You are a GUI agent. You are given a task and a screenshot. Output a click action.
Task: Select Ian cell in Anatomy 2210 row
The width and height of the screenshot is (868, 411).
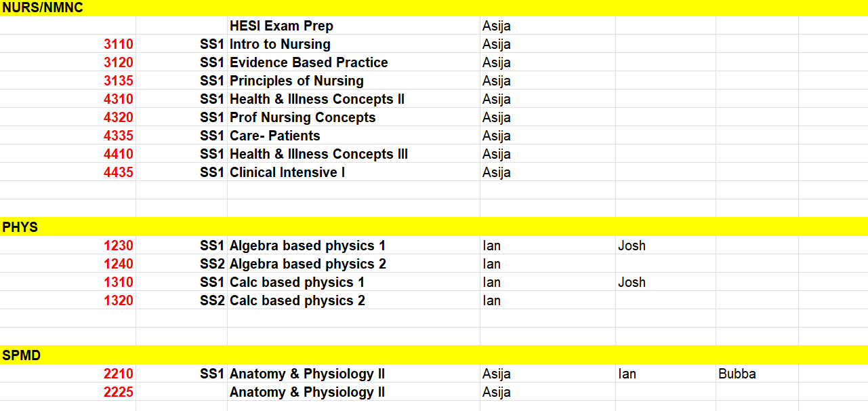tap(665, 374)
